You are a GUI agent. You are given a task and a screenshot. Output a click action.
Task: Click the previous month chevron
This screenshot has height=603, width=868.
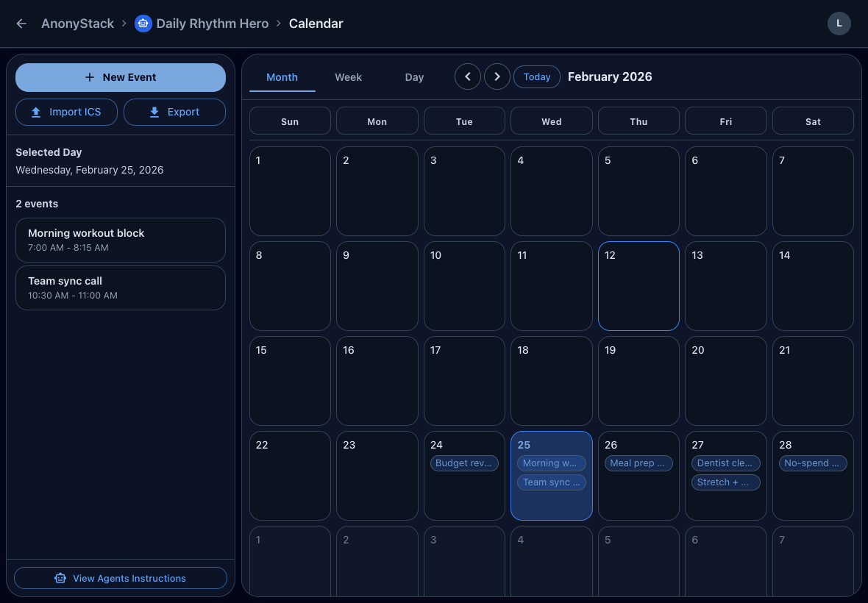point(468,76)
